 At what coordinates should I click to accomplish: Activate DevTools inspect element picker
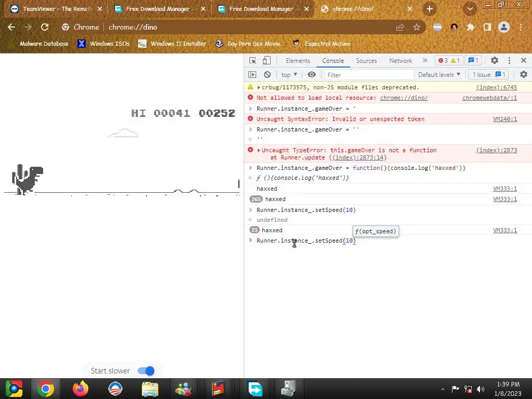[x=253, y=61]
